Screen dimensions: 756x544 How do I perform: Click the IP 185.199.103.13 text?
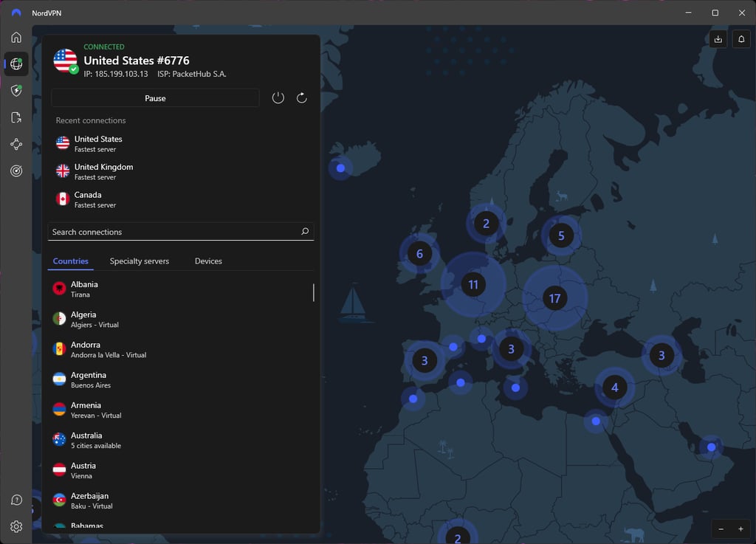tap(116, 75)
